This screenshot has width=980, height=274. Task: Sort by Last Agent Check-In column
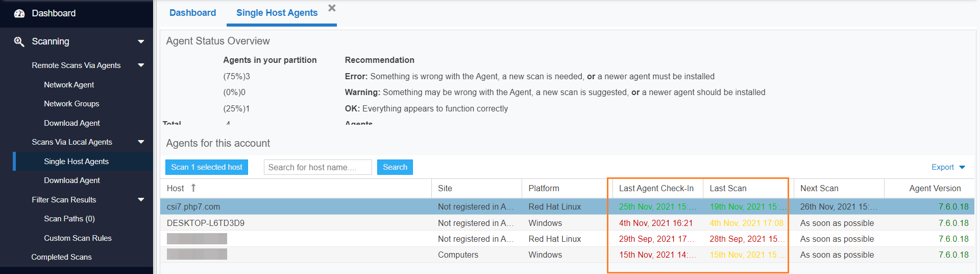coord(656,188)
